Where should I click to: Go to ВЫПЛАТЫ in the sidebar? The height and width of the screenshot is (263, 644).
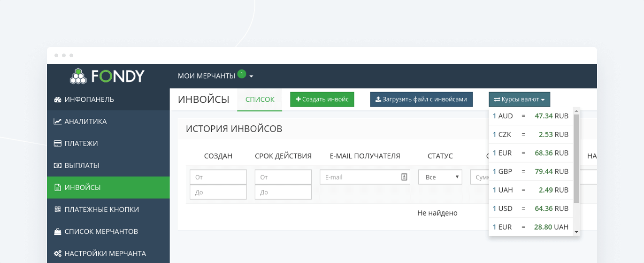(108, 166)
